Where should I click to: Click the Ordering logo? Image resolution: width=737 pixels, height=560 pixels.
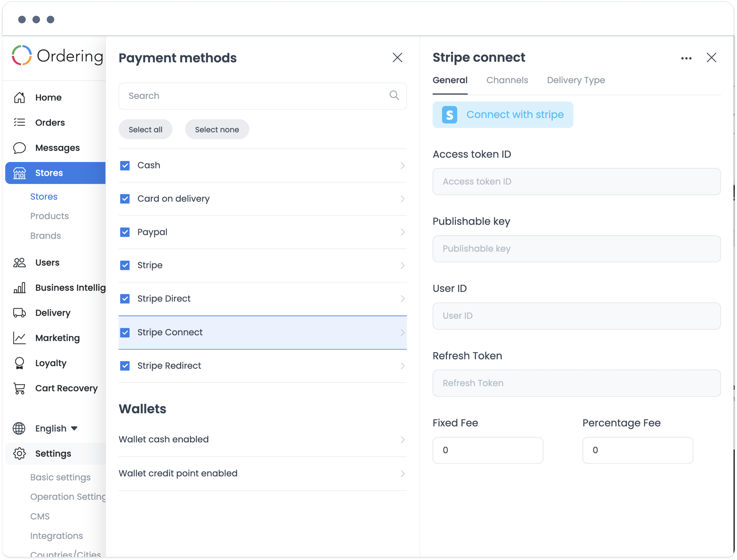(57, 56)
